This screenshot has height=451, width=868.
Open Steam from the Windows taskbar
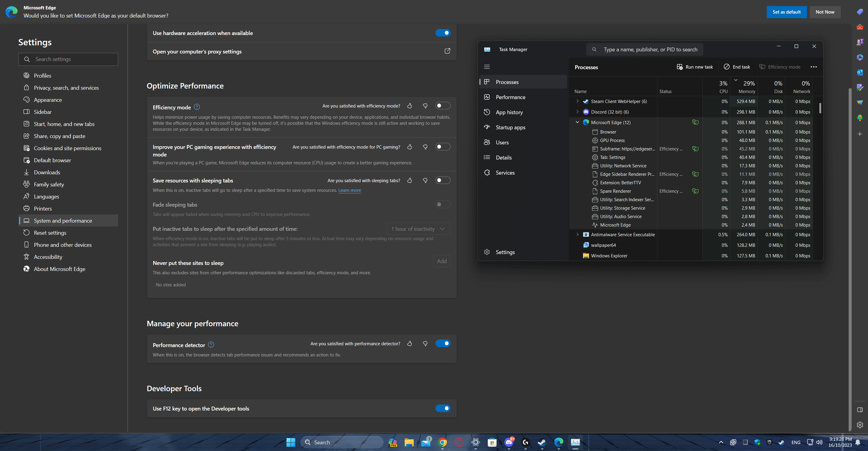542,442
